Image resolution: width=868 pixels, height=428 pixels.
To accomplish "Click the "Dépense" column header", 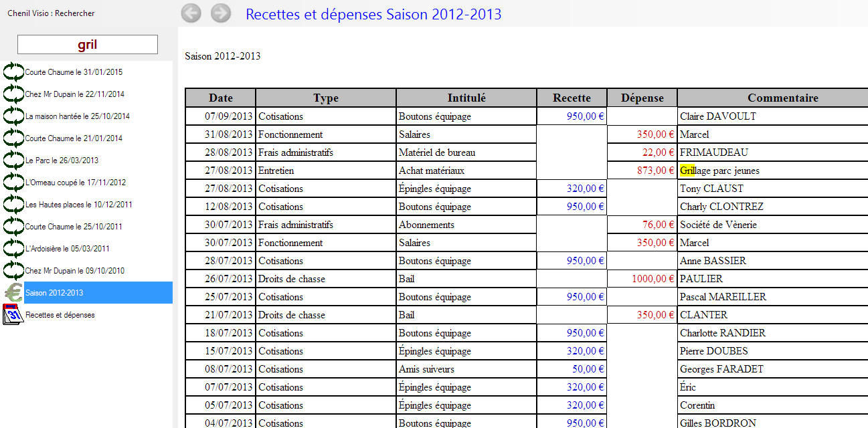I will coord(641,97).
